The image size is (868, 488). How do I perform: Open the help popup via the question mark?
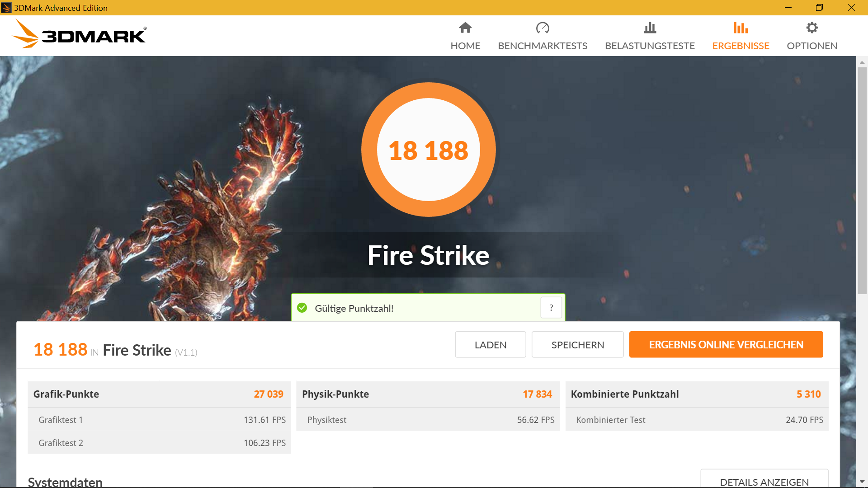click(x=551, y=308)
